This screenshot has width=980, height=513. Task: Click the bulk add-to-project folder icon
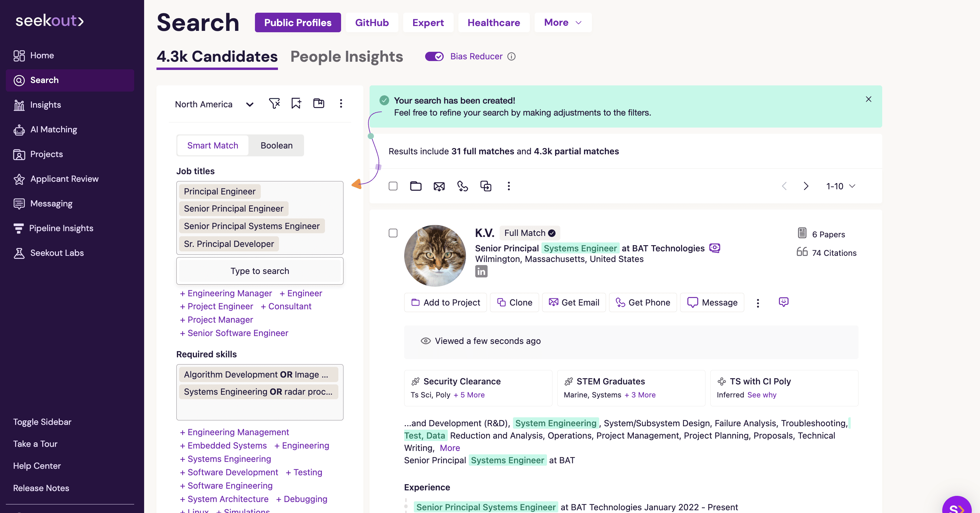tap(416, 186)
